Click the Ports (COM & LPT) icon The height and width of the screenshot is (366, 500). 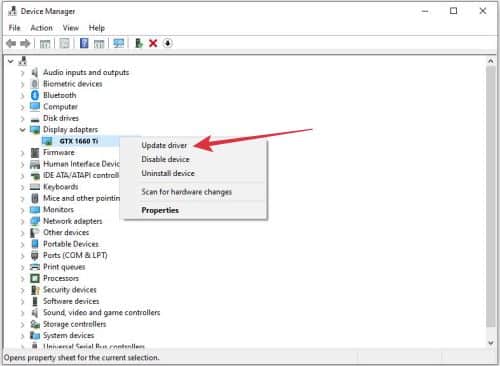35,256
